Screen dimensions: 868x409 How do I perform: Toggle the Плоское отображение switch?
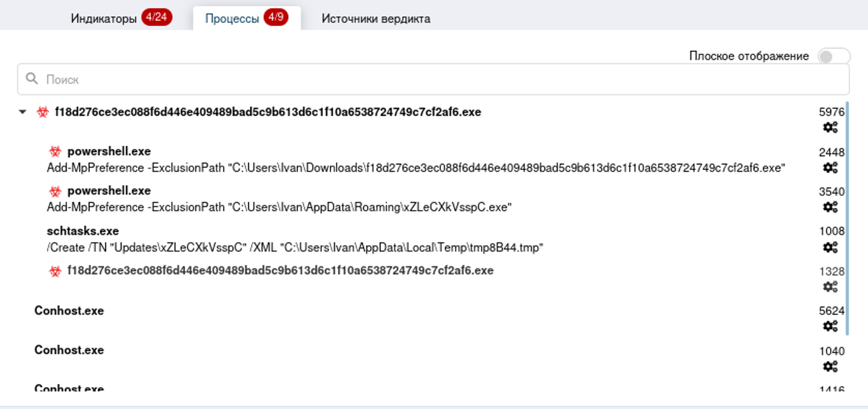point(833,56)
